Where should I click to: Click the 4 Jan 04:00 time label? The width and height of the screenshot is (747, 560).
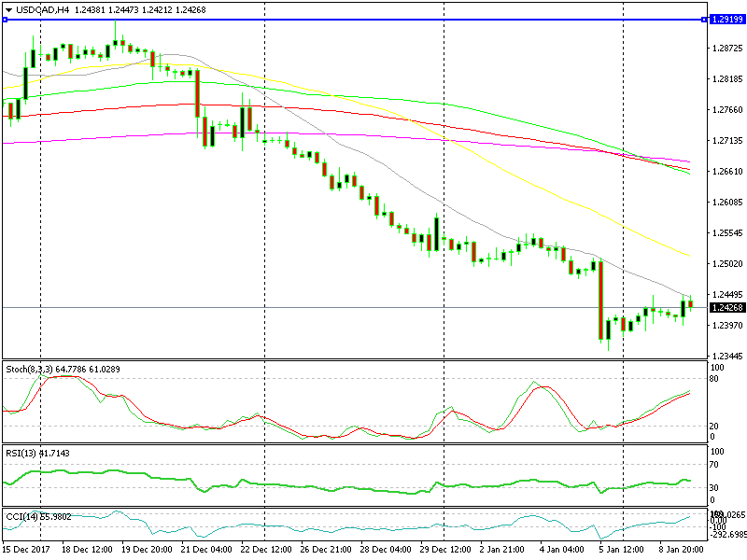pyautogui.click(x=562, y=549)
